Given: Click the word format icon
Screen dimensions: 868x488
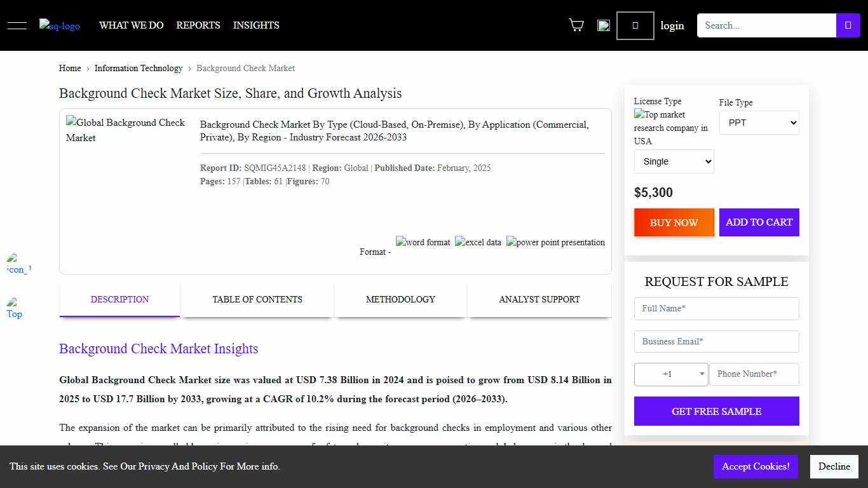Looking at the screenshot, I should (x=423, y=242).
